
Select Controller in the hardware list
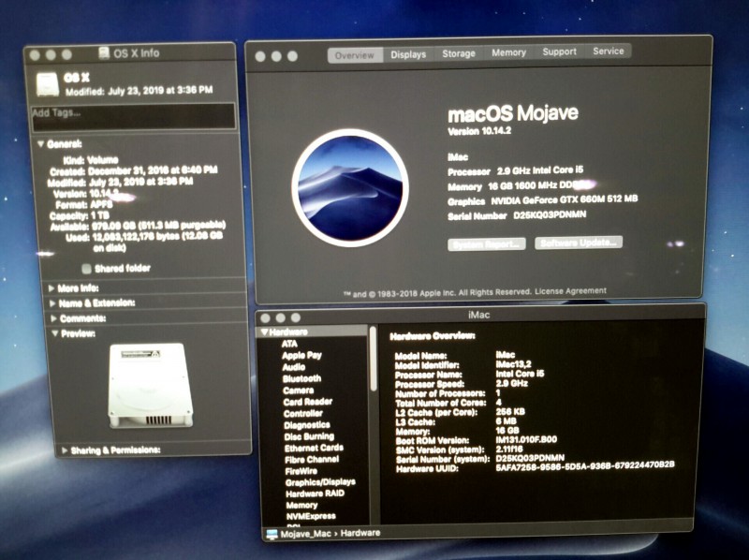point(302,413)
